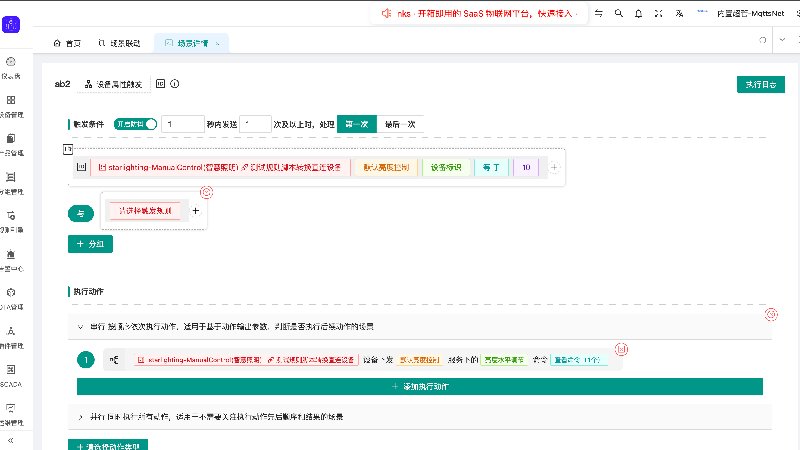Click the bottom green add action list button
Image resolution: width=800 pixels, height=450 pixels.
108,445
